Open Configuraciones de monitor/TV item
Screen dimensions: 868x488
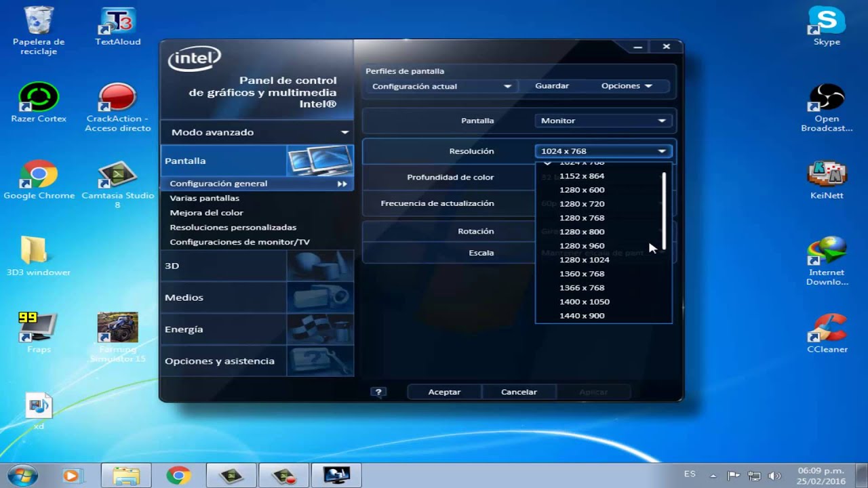239,242
